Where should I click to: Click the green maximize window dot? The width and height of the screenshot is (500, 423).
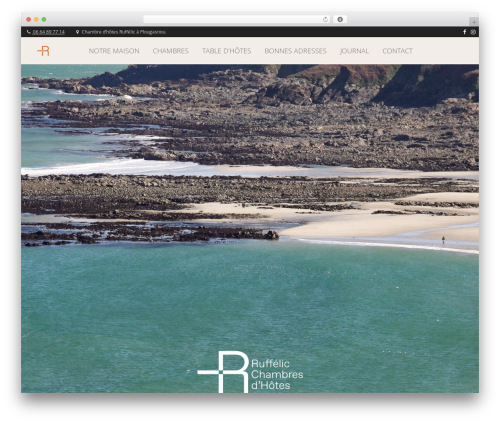(x=44, y=19)
